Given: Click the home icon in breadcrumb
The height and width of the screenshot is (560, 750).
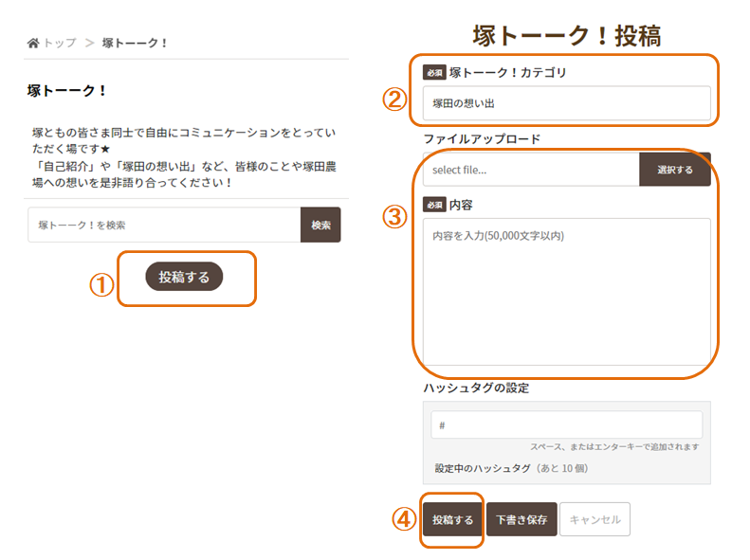Looking at the screenshot, I should (x=33, y=43).
